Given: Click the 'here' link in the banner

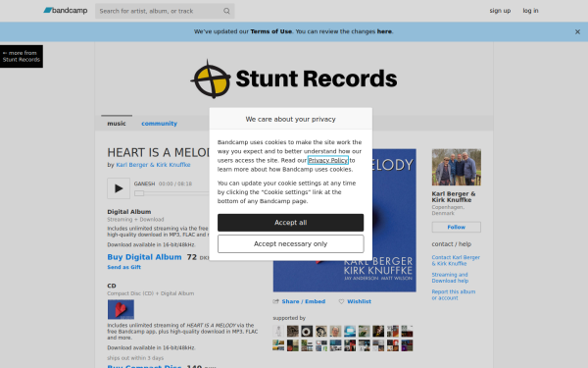Looking at the screenshot, I should pyautogui.click(x=384, y=31).
